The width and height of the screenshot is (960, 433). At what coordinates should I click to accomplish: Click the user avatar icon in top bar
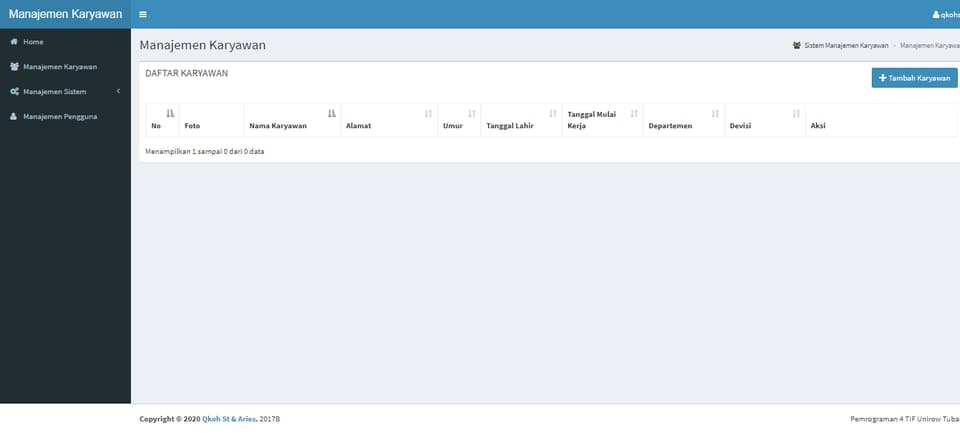936,15
